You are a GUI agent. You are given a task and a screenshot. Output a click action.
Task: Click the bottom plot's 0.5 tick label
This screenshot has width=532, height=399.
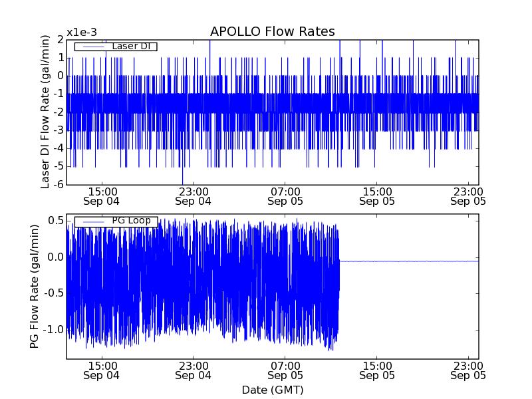point(56,221)
